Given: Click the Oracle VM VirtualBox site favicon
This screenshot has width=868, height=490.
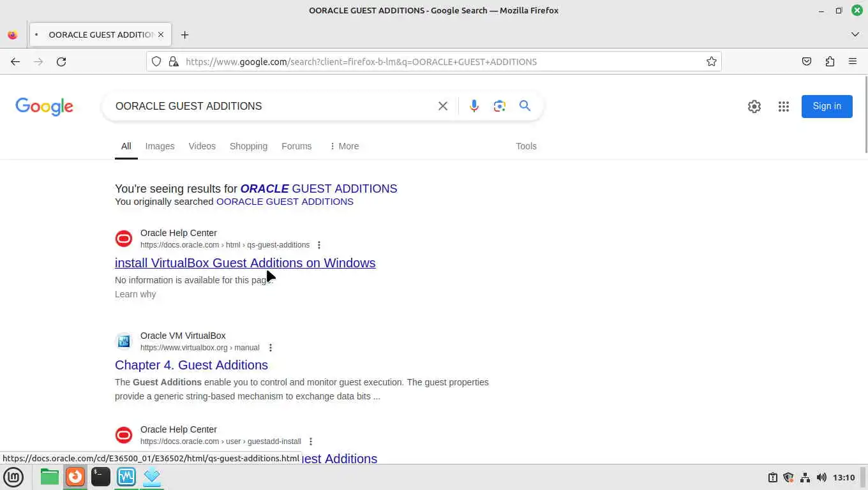Looking at the screenshot, I should [x=124, y=341].
